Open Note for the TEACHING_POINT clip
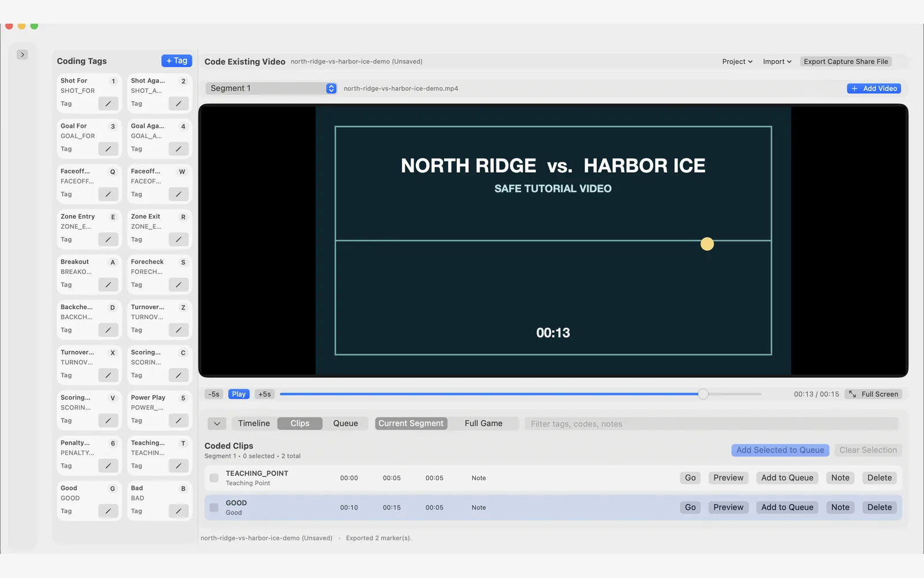 click(840, 478)
